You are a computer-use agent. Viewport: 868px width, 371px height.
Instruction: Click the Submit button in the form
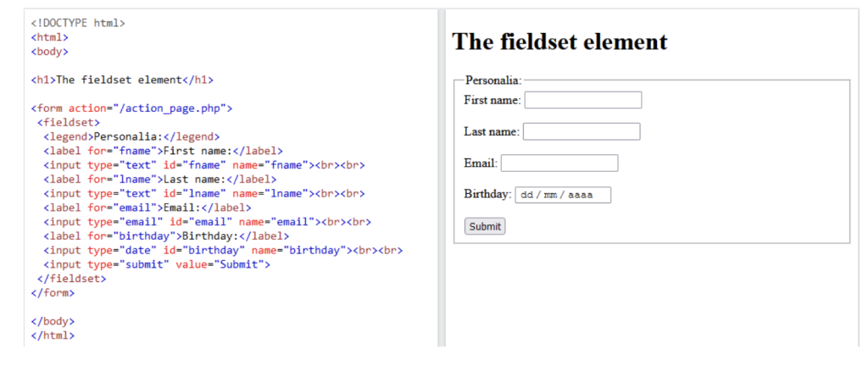pyautogui.click(x=485, y=226)
